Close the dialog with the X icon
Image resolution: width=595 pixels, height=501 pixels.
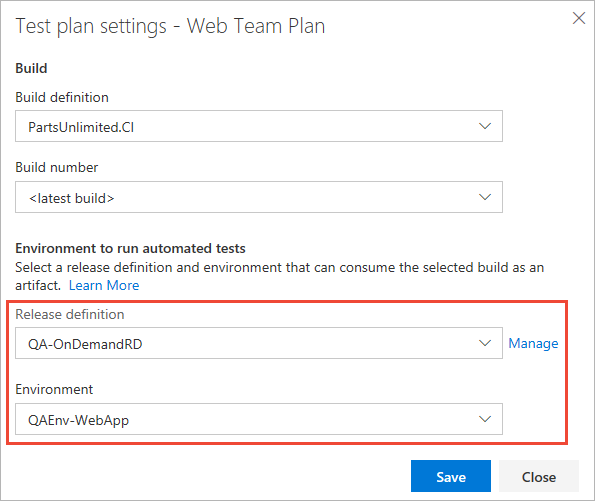[579, 18]
